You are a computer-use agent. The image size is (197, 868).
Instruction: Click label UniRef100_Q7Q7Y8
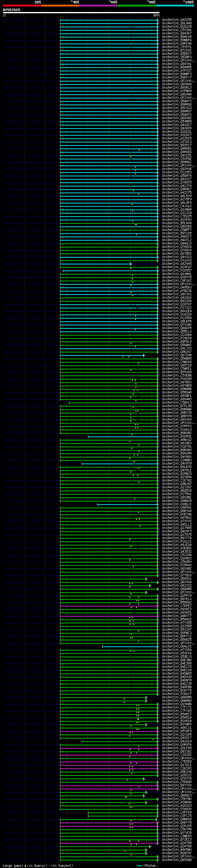(x=177, y=778)
